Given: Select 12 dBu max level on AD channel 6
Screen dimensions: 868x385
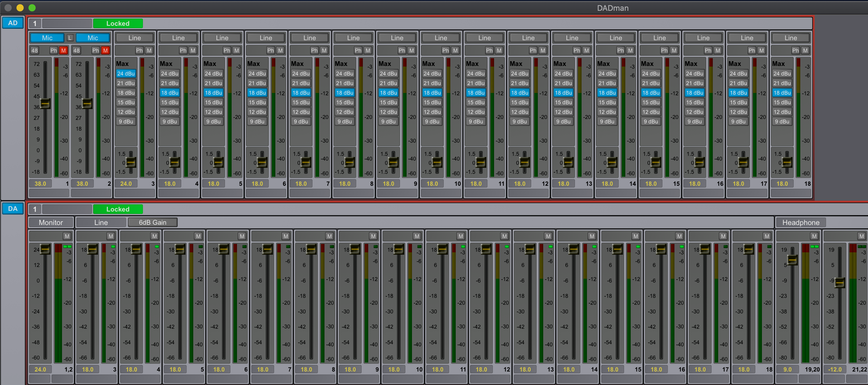Looking at the screenshot, I should coord(257,112).
